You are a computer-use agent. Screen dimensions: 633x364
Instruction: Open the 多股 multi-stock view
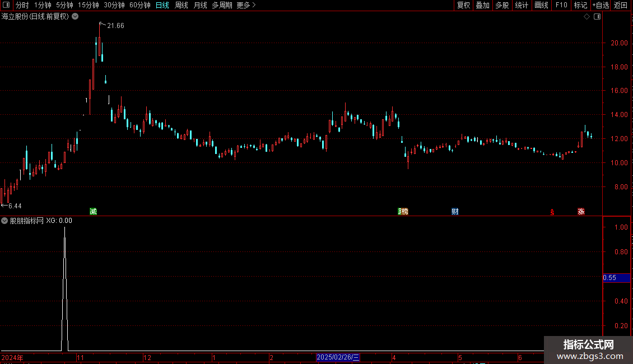502,5
